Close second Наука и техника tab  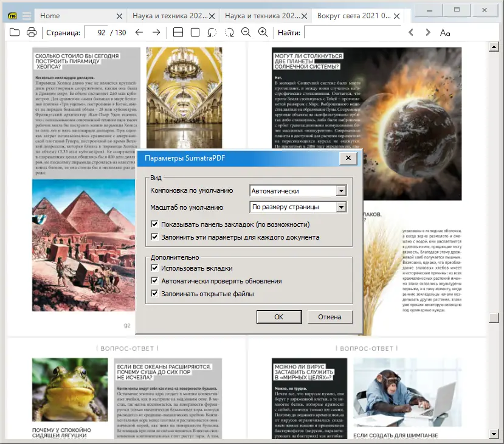(x=305, y=16)
